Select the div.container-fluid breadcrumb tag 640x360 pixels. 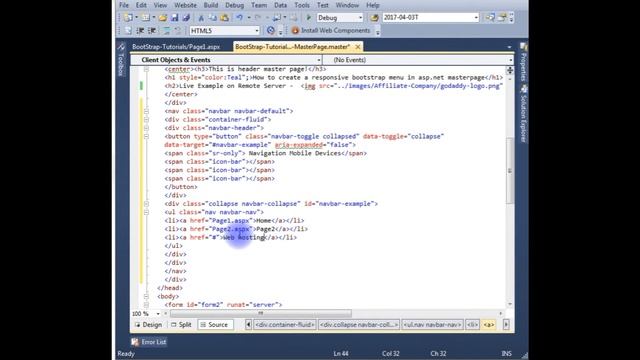(x=284, y=325)
